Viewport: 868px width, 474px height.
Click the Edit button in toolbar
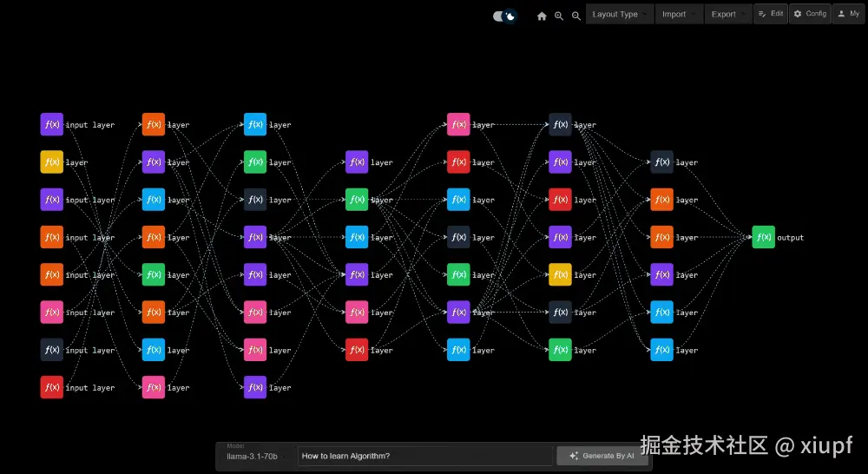pyautogui.click(x=771, y=14)
